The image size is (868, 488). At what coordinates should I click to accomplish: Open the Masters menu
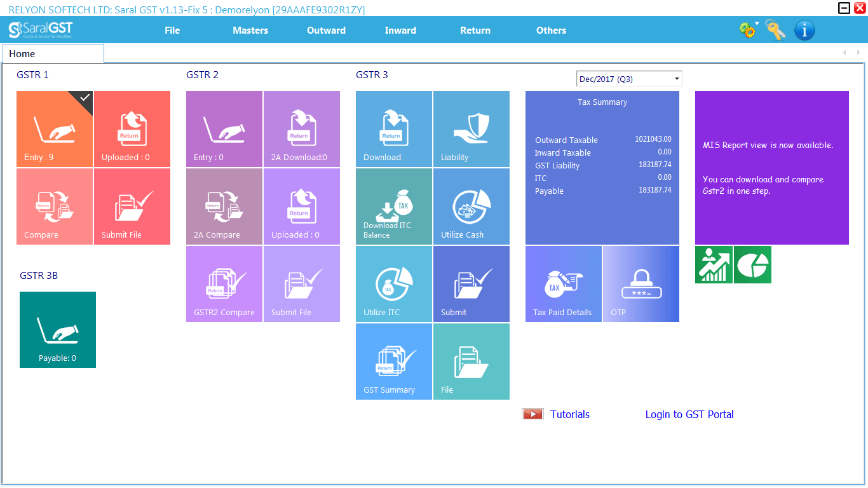pos(250,30)
